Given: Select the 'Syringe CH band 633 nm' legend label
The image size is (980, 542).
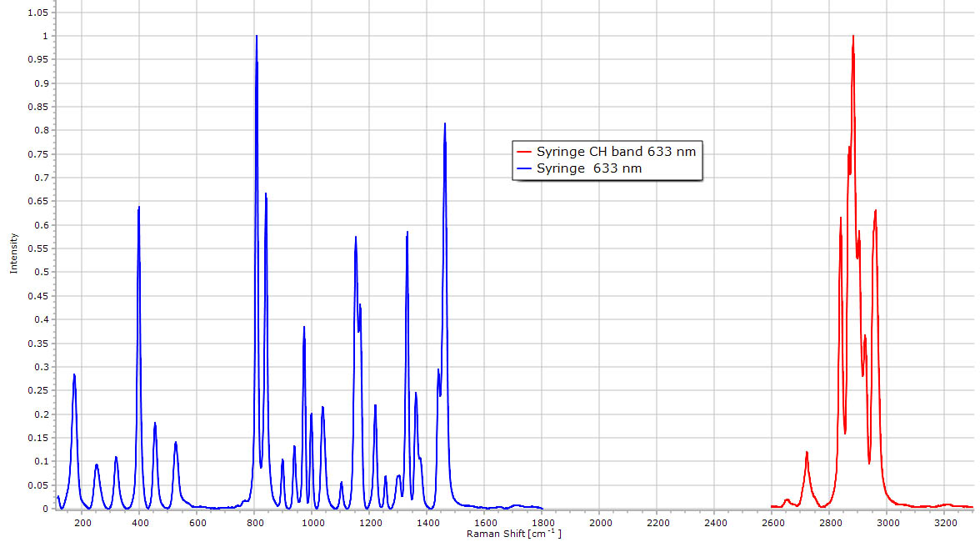Looking at the screenshot, I should click(615, 152).
